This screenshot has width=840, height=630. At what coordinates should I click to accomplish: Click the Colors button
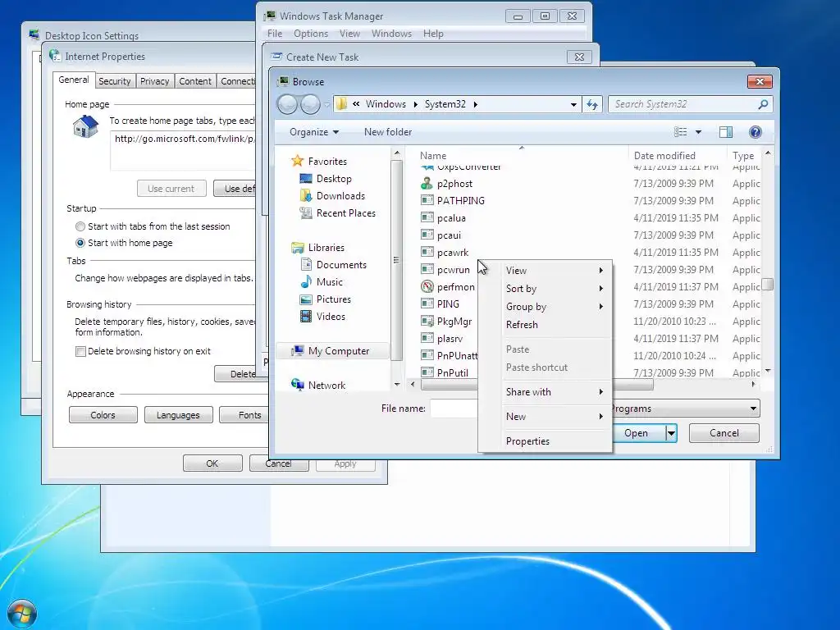103,415
